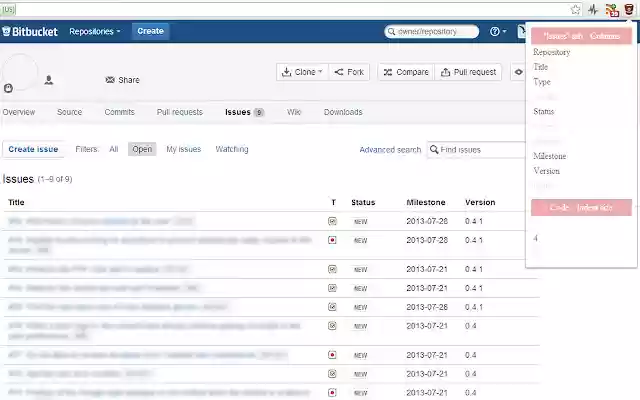The width and height of the screenshot is (640, 400).
Task: Sort issues by Version column header
Action: coord(480,202)
